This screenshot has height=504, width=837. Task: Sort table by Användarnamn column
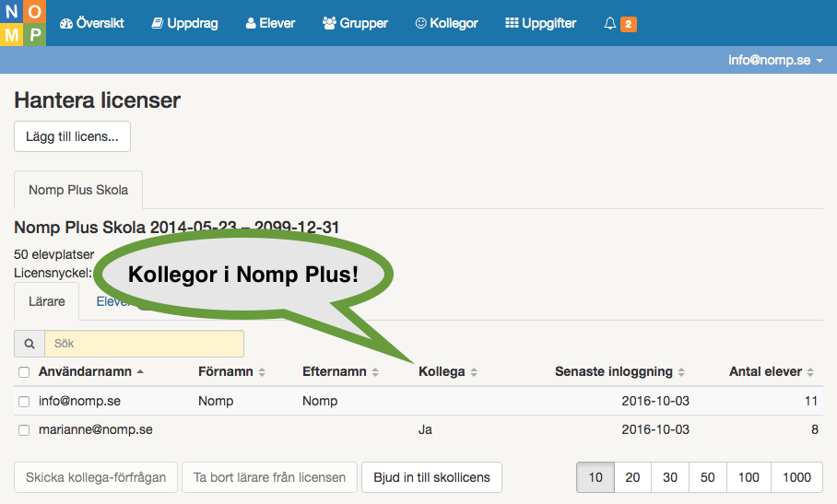pyautogui.click(x=90, y=371)
